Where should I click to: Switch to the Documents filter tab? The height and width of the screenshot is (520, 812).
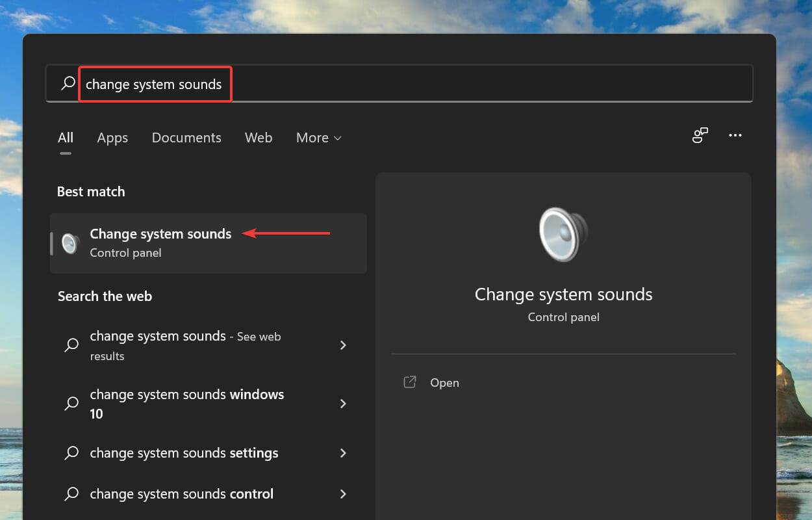tap(186, 137)
